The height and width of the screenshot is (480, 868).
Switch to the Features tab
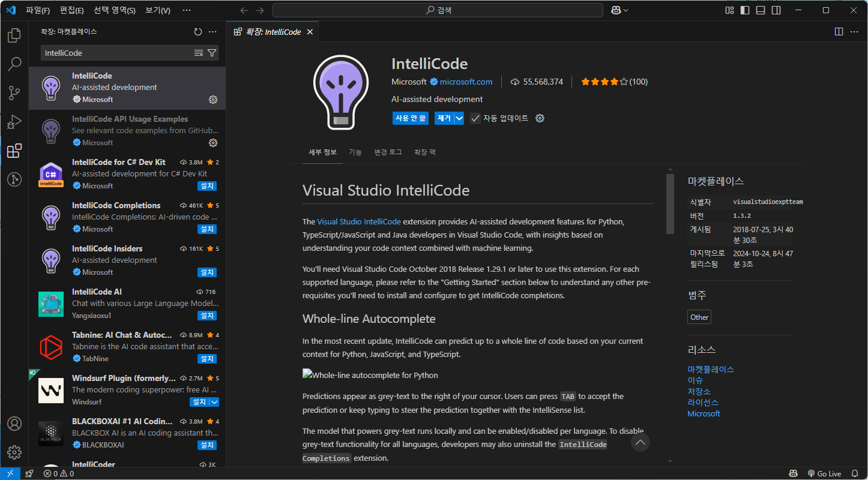click(x=355, y=152)
